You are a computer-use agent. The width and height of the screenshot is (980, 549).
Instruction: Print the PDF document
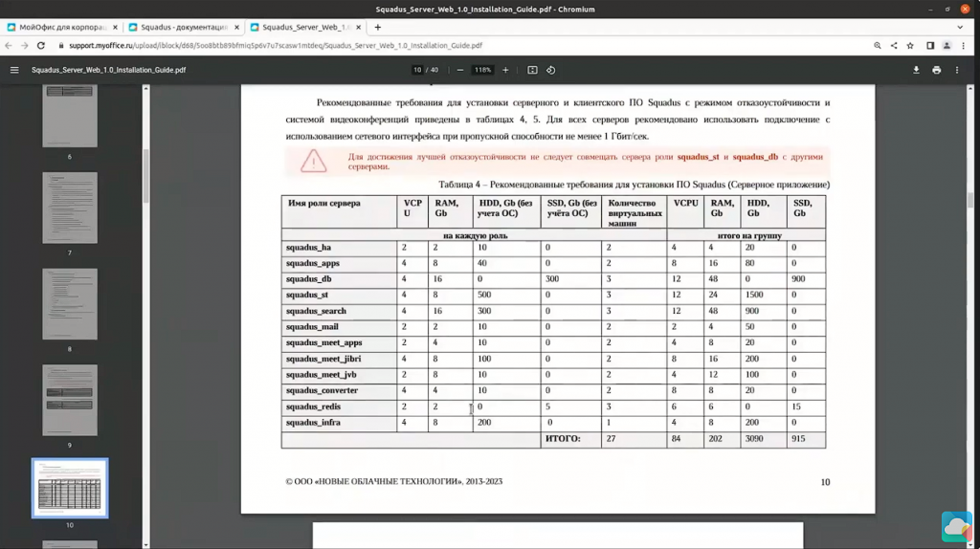tap(936, 70)
